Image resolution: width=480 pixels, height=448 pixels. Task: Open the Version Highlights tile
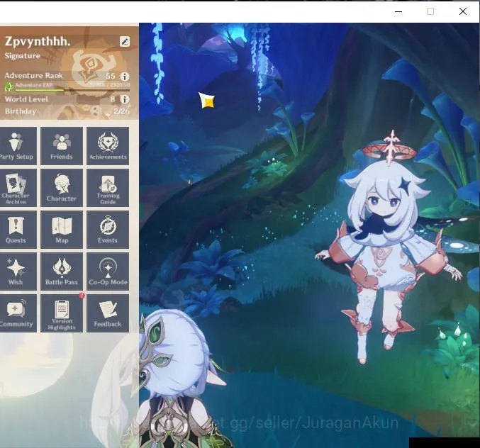coord(62,313)
